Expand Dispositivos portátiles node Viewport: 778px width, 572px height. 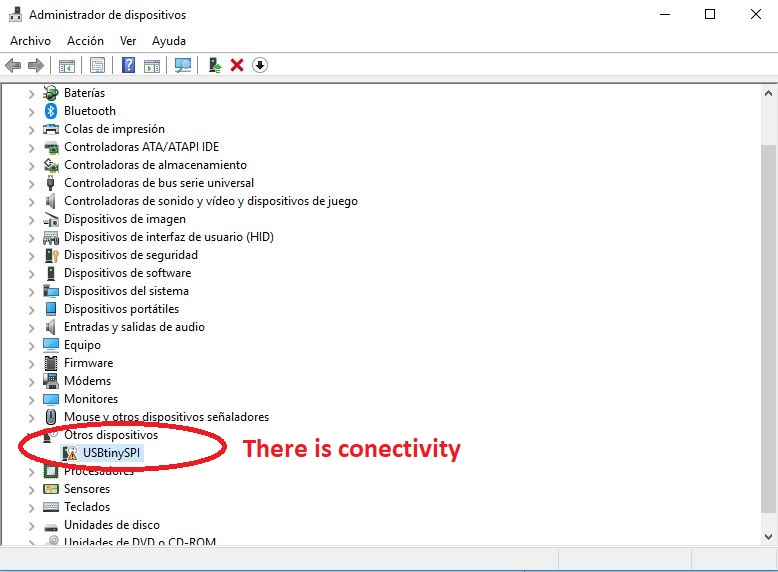[31, 310]
